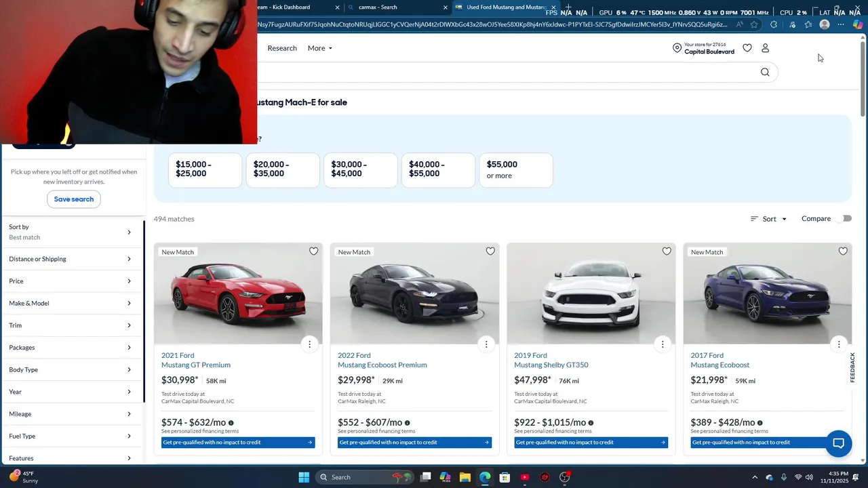The image size is (868, 488).
Task: Expand the Mileage filter
Action: pos(71,414)
